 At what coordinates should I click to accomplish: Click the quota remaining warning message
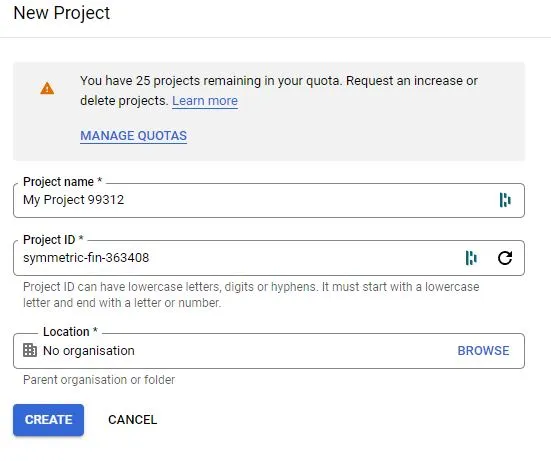point(279,91)
